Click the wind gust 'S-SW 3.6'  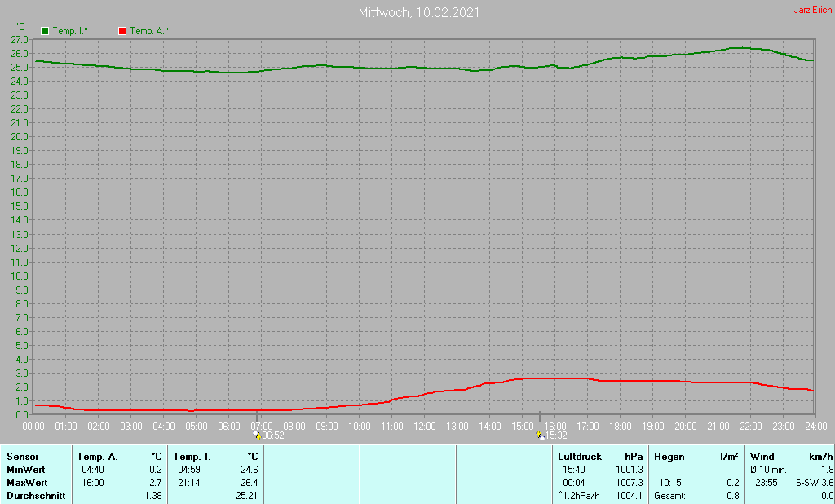tap(815, 483)
